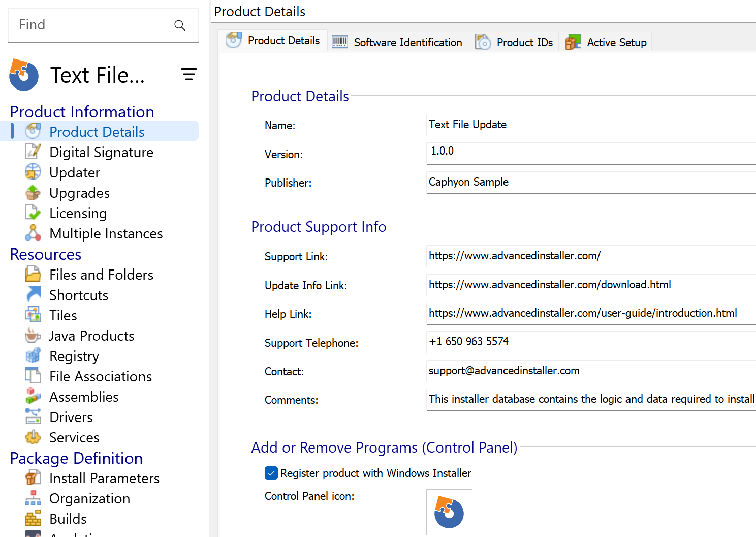
Task: Click the Updater globe icon
Action: coord(33,172)
